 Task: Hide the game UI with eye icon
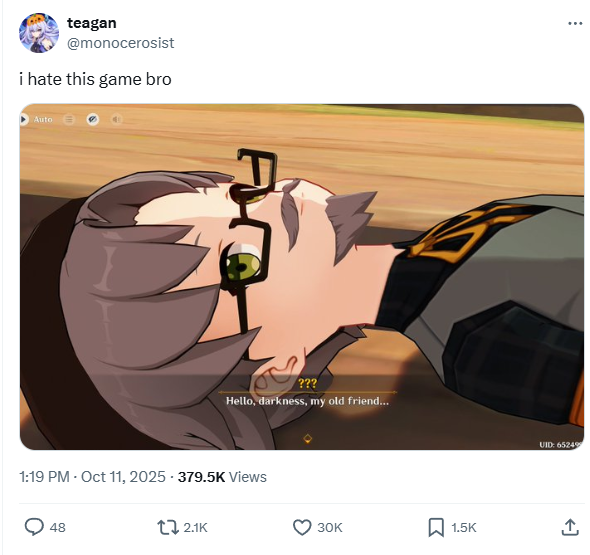point(93,119)
